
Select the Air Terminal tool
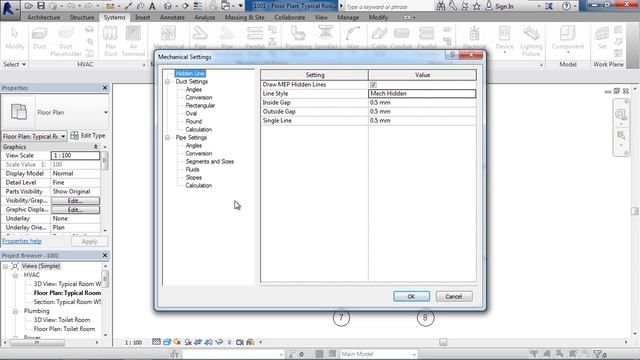coord(133,41)
